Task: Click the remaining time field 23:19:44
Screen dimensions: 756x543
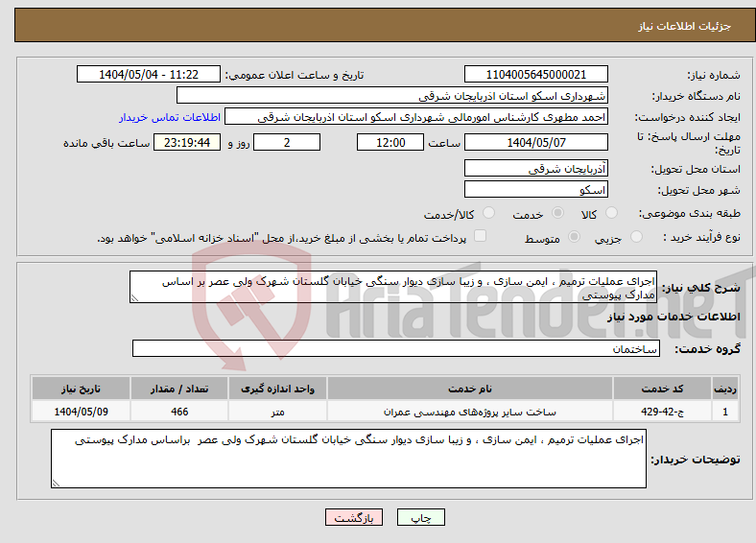Action: coord(187,142)
